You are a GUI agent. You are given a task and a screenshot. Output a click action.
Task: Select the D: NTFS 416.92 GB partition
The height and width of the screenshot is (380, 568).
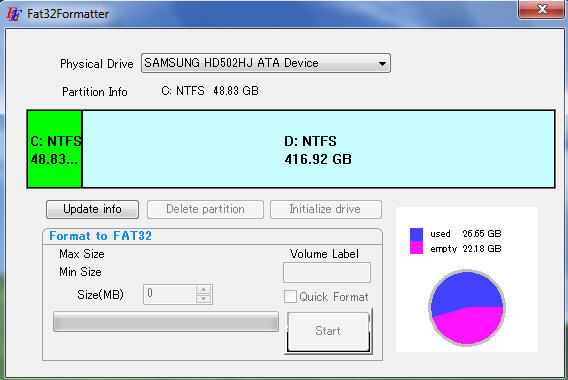pos(318,149)
